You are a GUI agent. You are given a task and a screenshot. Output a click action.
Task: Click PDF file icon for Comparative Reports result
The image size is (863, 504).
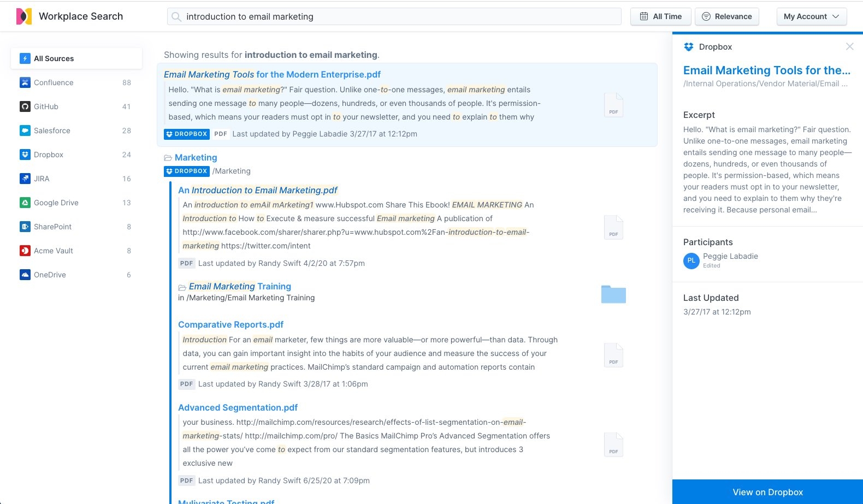[x=613, y=354]
